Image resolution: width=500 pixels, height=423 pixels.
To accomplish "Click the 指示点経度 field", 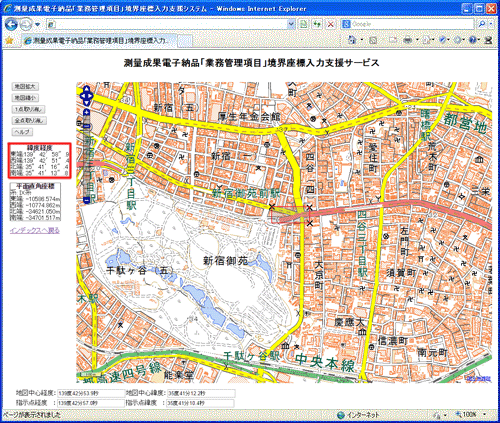I will [91, 403].
